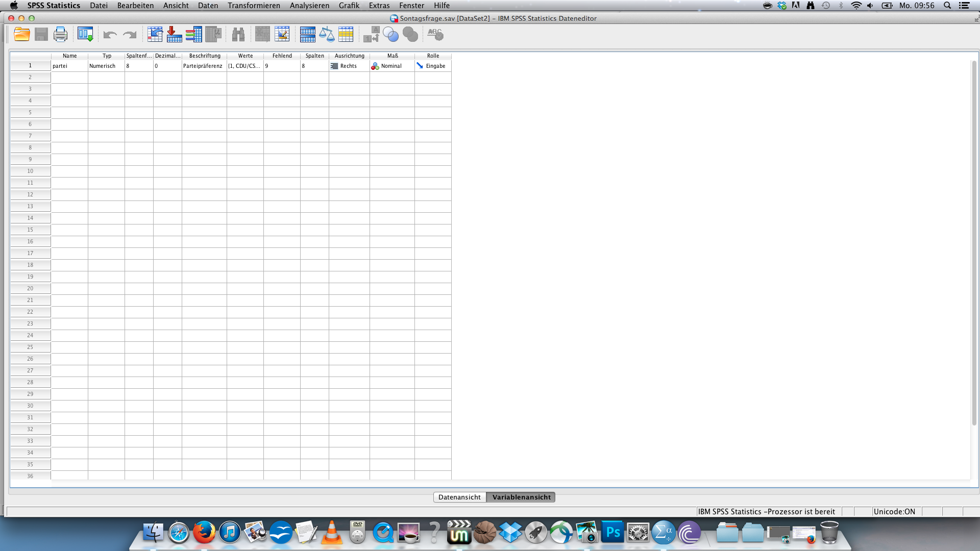Open Dropbox from the Dock

pyautogui.click(x=510, y=533)
